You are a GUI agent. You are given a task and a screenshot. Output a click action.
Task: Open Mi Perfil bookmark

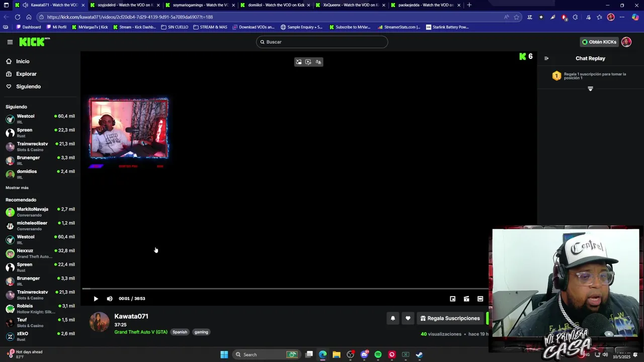[x=56, y=27]
